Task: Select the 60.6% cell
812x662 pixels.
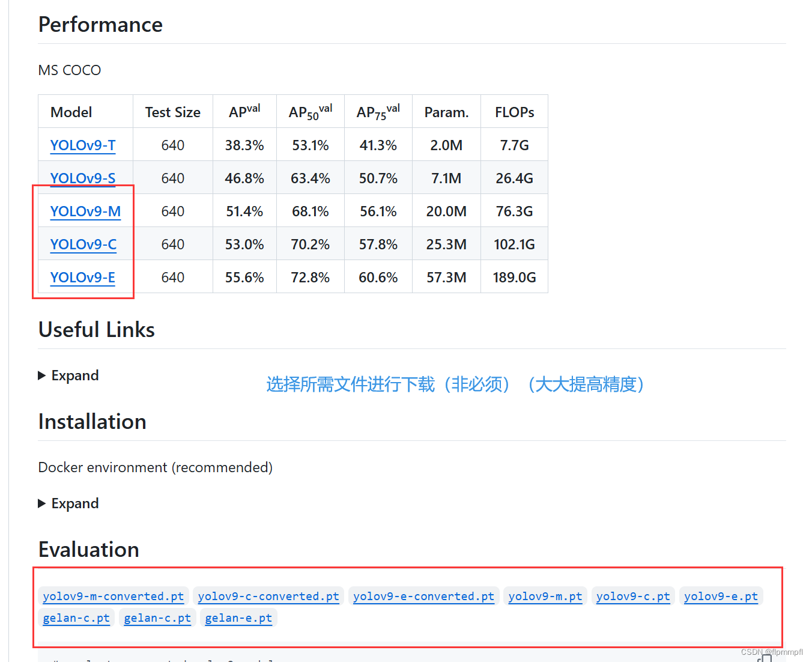Action: pyautogui.click(x=378, y=278)
